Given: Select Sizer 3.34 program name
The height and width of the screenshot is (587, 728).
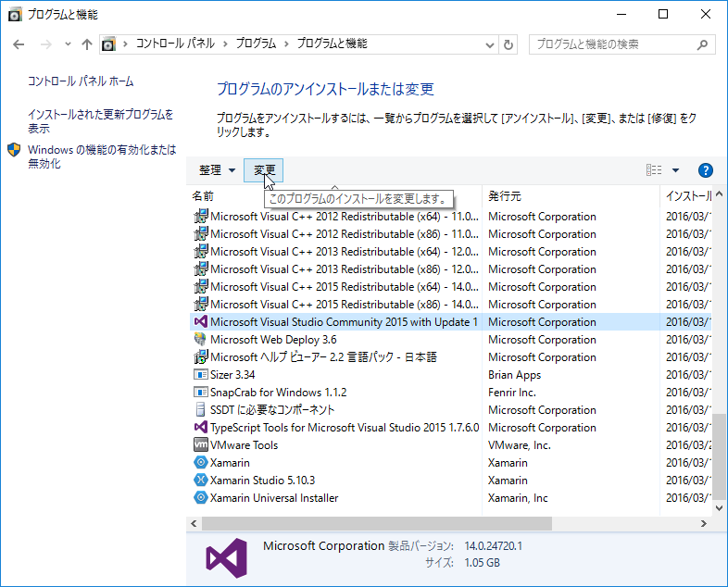Looking at the screenshot, I should 232,375.
